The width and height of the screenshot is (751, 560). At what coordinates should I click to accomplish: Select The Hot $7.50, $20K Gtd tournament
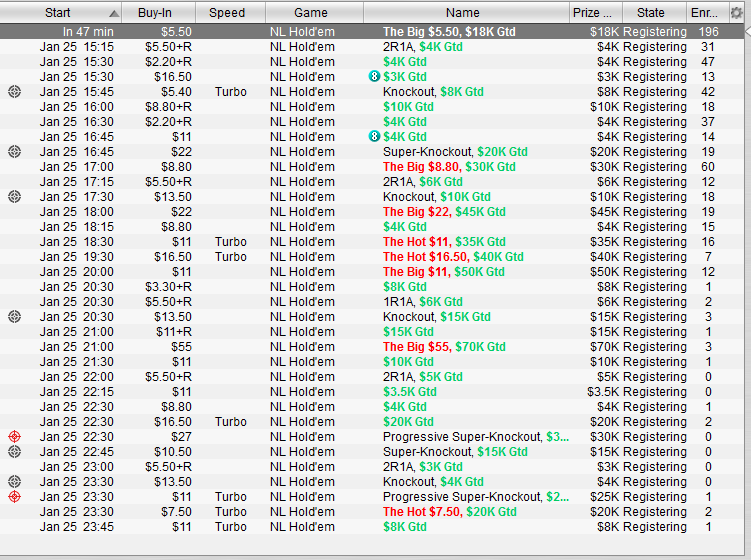(x=450, y=512)
